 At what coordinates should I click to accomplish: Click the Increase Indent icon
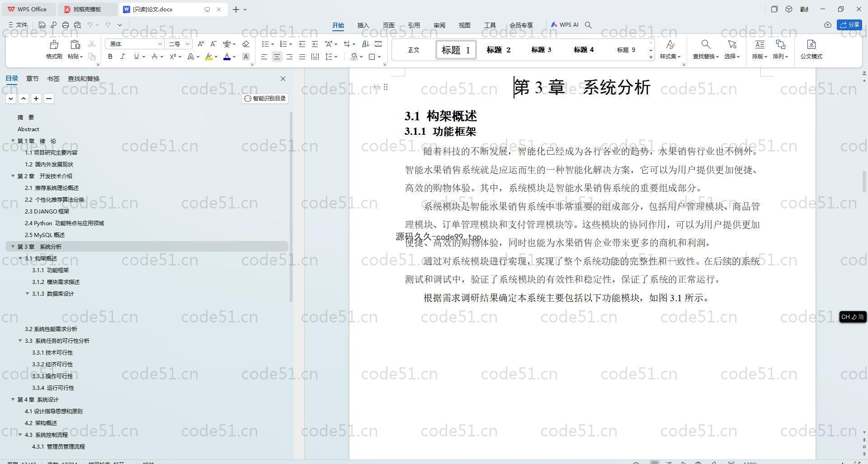pos(315,44)
